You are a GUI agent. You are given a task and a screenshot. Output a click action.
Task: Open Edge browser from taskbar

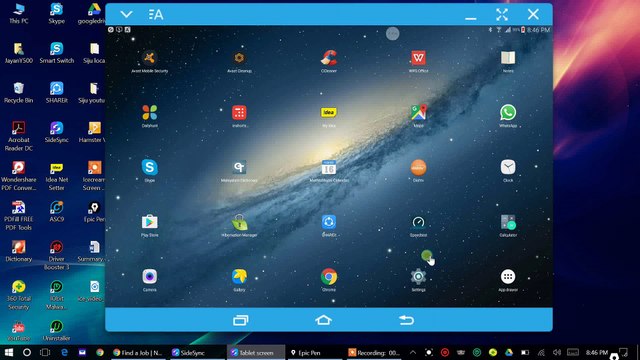click(64, 352)
